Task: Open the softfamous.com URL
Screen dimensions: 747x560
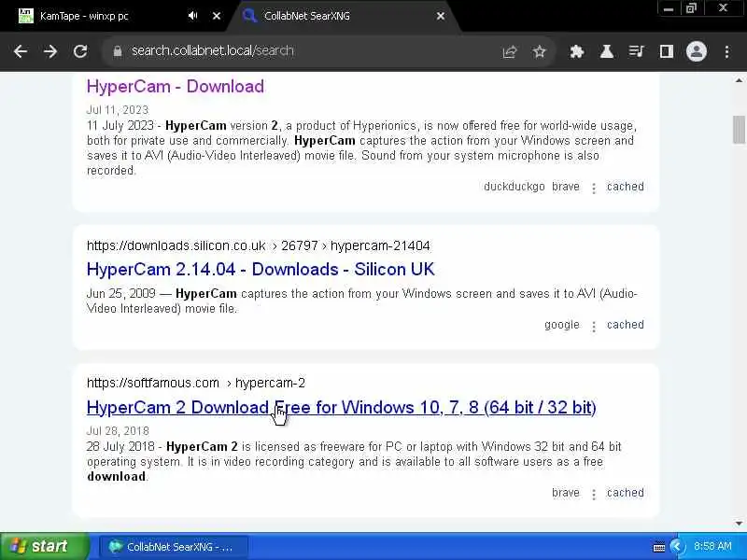Action: click(196, 383)
